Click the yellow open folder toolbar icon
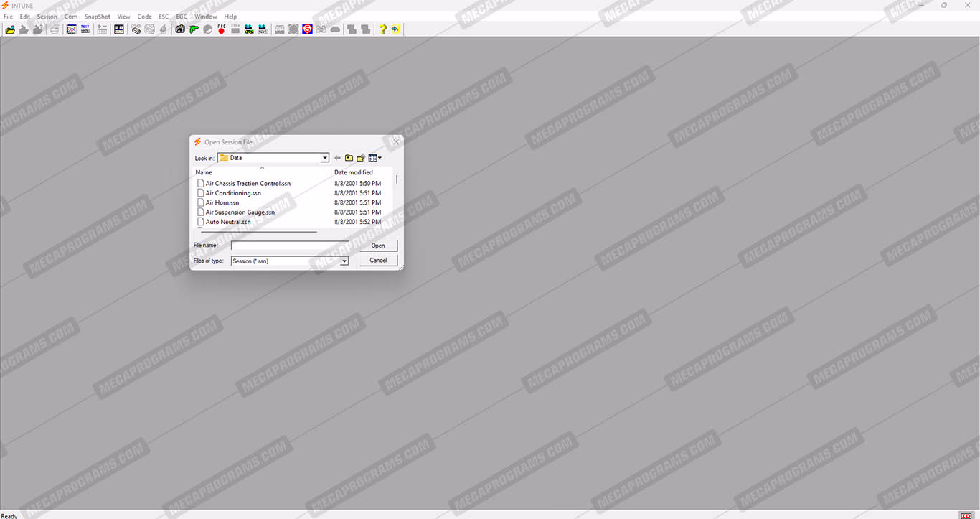 10,29
